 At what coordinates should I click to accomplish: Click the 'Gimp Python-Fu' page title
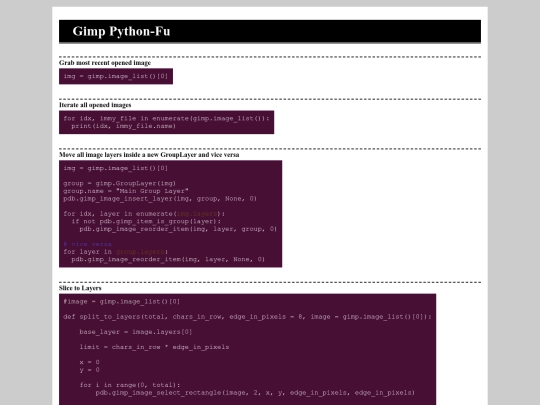[121, 31]
